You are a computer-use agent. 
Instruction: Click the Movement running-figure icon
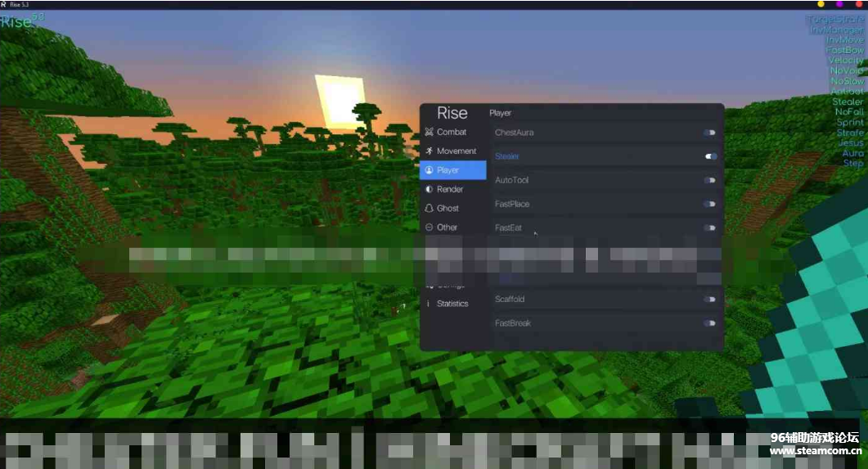[x=429, y=151]
